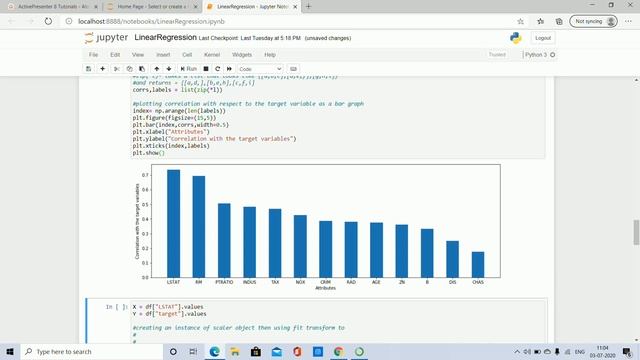Switch to the ActivePresenter 8 Tutorials tab
This screenshot has height=360, width=640.
pyautogui.click(x=53, y=7)
